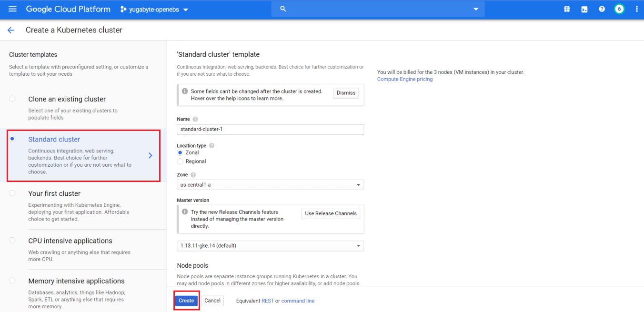Select the Zonal location type
The height and width of the screenshot is (312, 644).
[180, 152]
